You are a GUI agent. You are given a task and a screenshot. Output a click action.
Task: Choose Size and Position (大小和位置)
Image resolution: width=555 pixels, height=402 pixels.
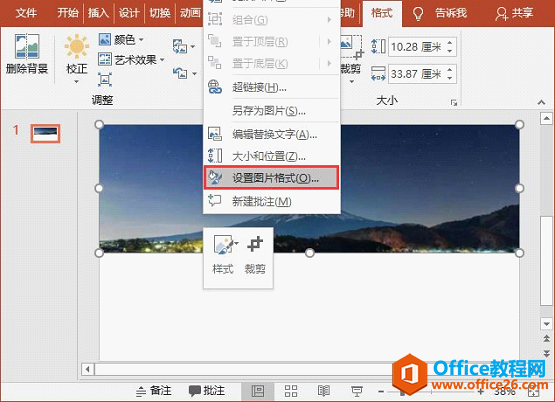[271, 156]
